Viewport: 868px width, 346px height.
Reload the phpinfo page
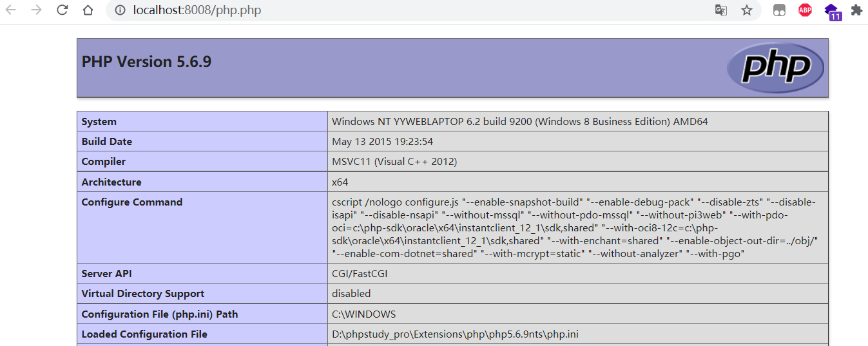tap(62, 10)
